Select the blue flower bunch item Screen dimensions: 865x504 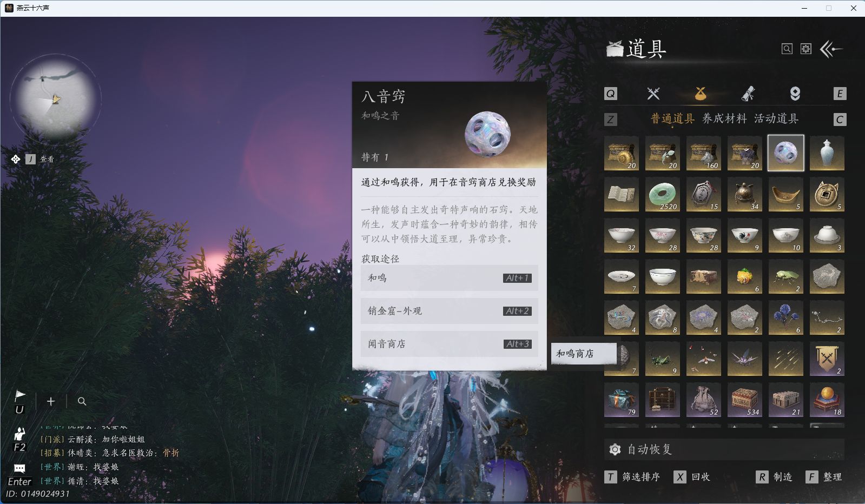(785, 317)
